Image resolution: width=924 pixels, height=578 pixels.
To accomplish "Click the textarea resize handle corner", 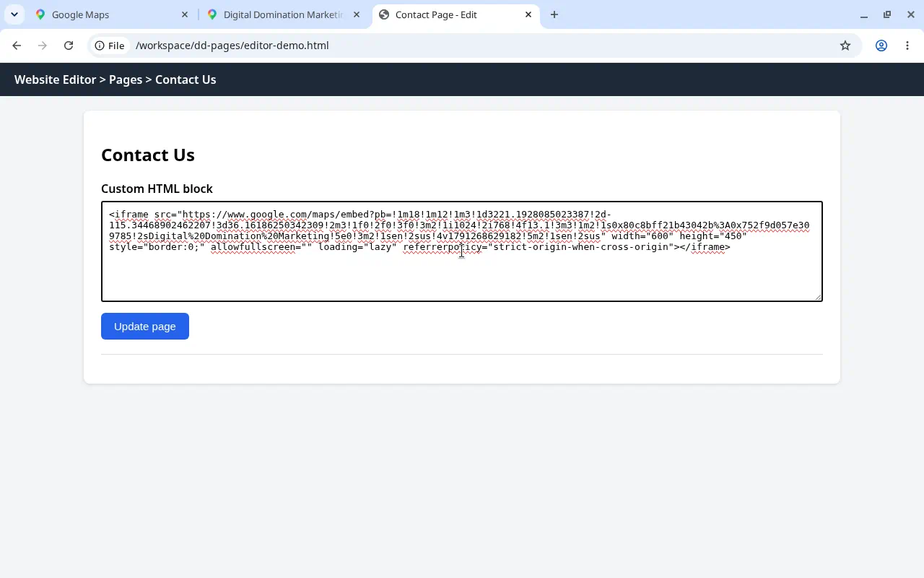I will (818, 296).
